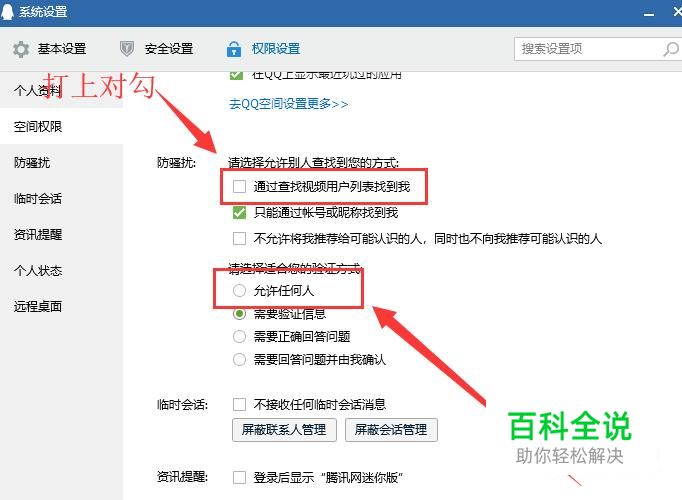682x500 pixels.
Task: Select the 允许任何人 radio option
Action: pos(239,290)
